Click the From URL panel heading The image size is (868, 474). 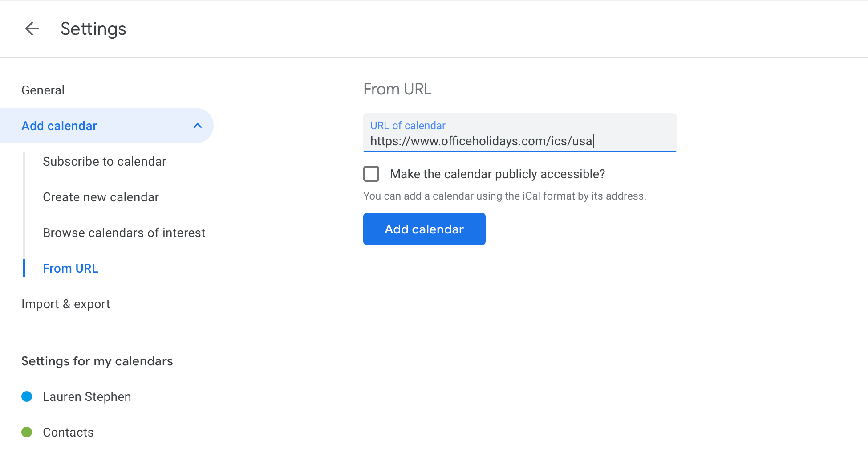397,90
